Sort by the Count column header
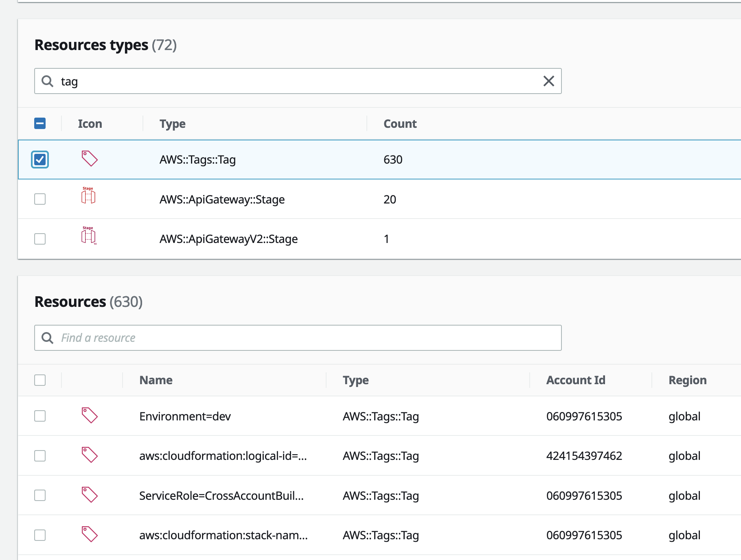 (400, 123)
